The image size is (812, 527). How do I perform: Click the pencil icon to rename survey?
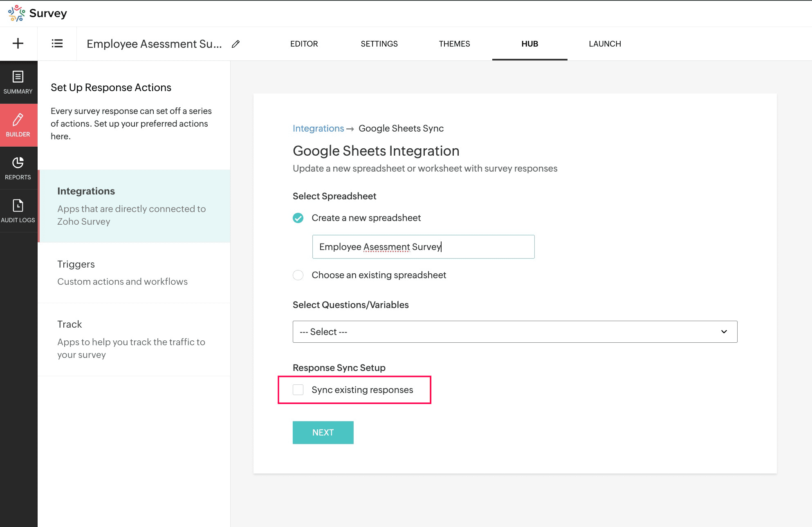(x=236, y=44)
